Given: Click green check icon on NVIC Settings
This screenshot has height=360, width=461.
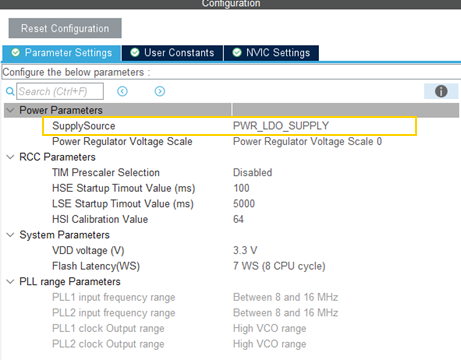Looking at the screenshot, I should click(x=237, y=53).
